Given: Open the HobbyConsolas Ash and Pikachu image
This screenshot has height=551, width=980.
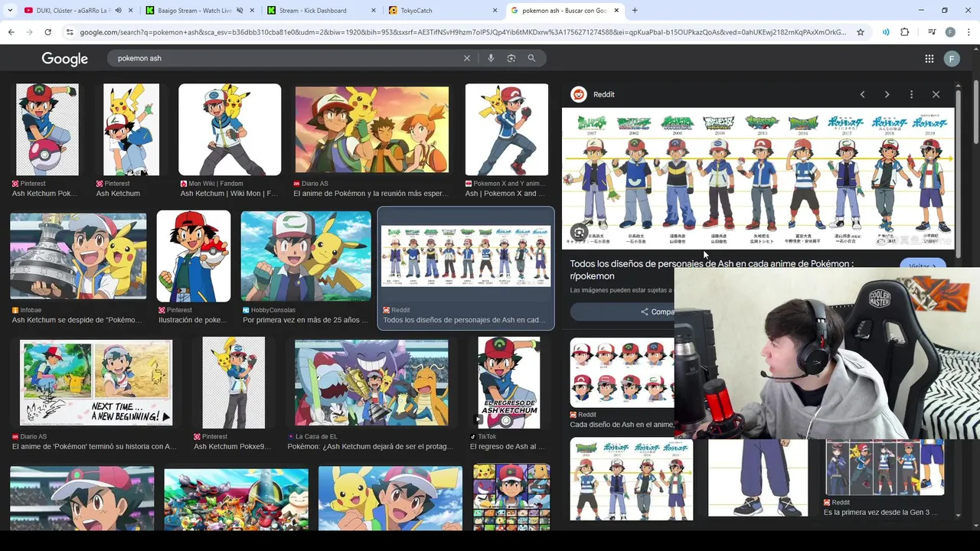Looking at the screenshot, I should pyautogui.click(x=305, y=256).
